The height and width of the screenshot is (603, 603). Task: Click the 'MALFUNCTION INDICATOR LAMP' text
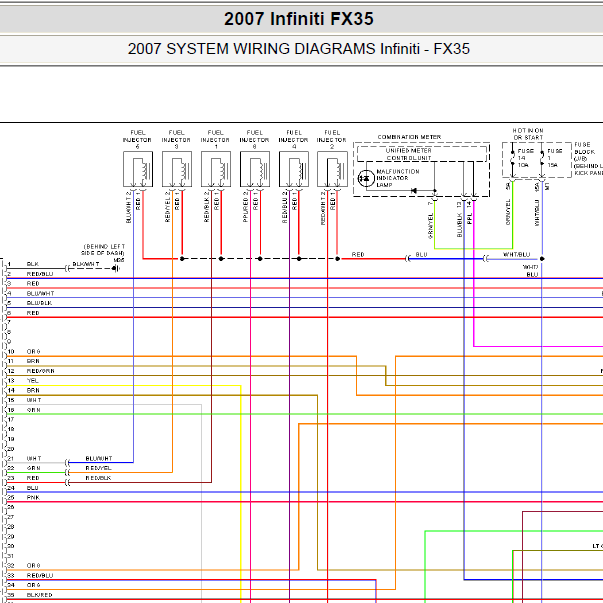(398, 178)
